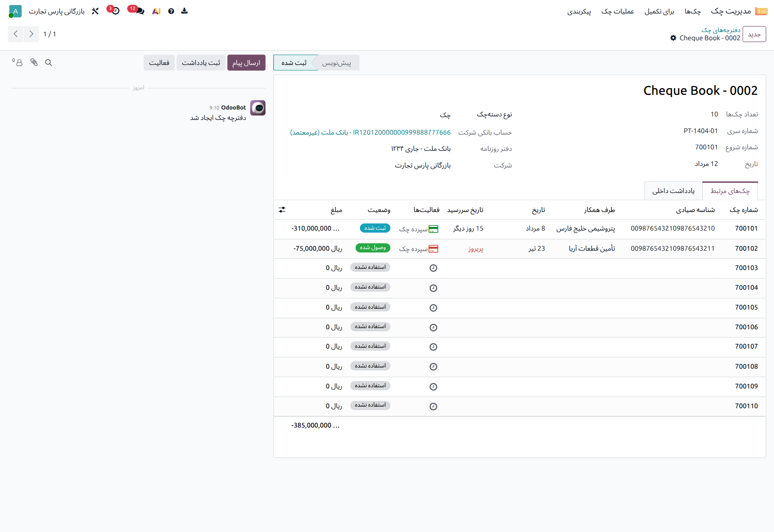
Task: Open the bank account link IR1201200000099988877666
Action: coord(370,132)
